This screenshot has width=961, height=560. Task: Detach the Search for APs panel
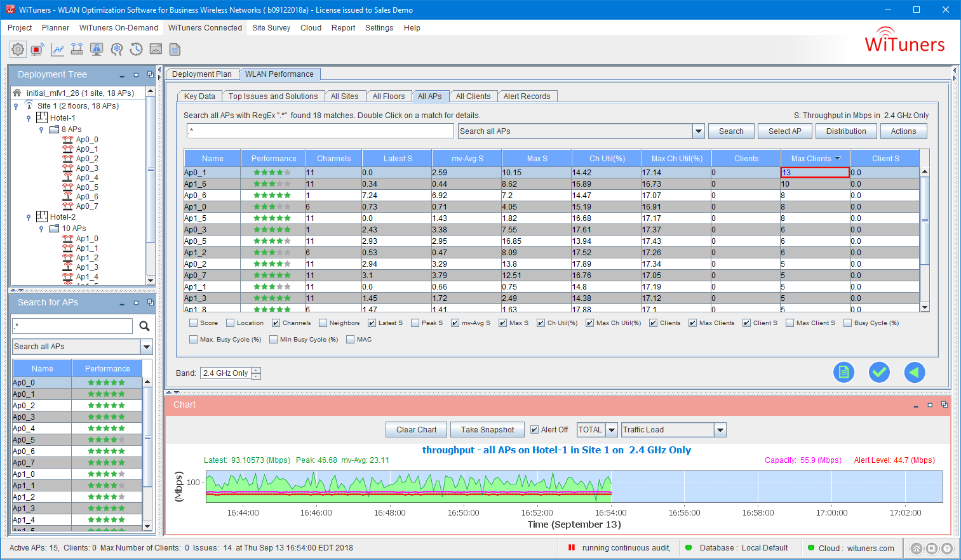(151, 302)
